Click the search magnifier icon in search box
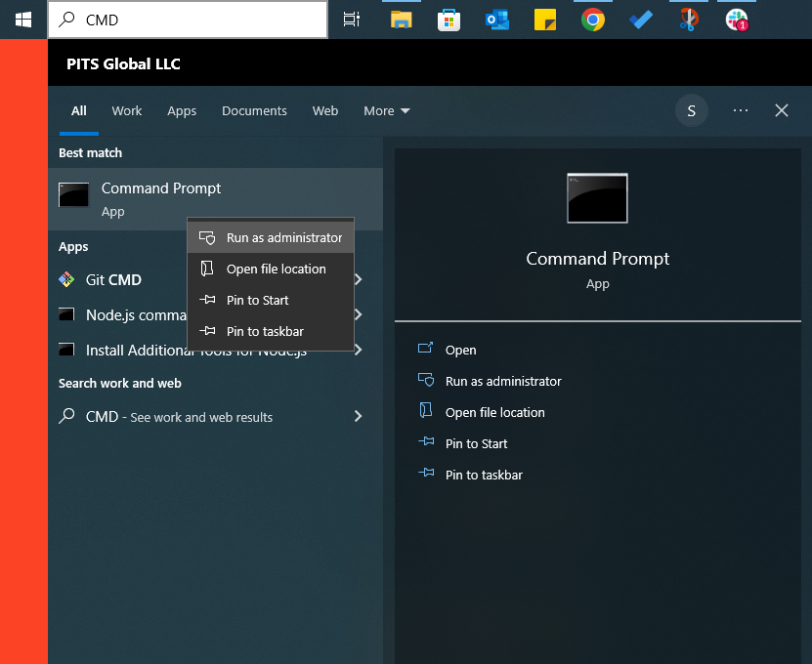Screen dimensions: 812x664 66,20
